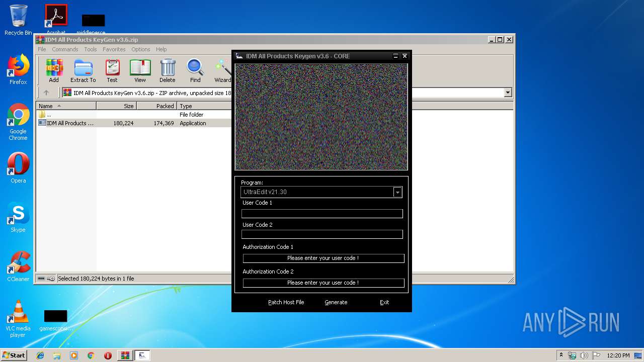Open the Find magnifier tool in WinRAR
Viewport: 644px width, 362px height.
click(195, 70)
